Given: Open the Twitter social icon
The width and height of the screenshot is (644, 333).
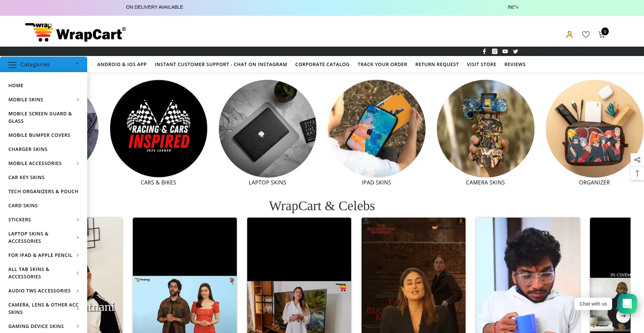Looking at the screenshot, I should (x=516, y=51).
